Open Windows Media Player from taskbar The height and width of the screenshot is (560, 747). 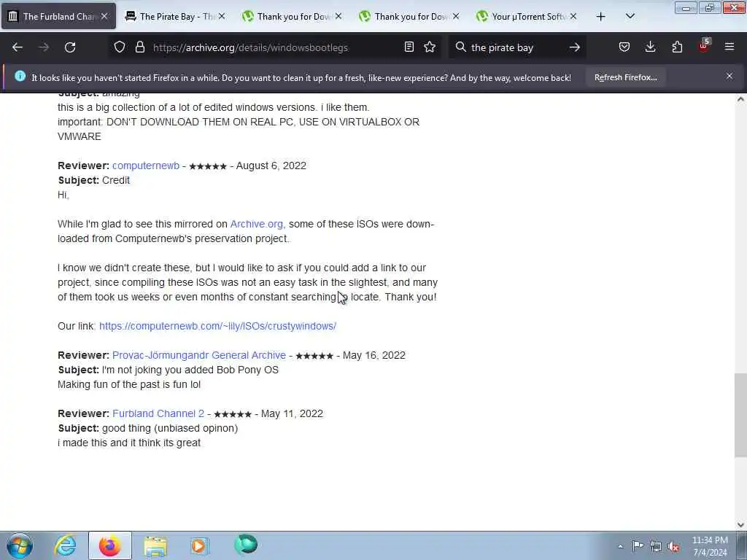(x=199, y=545)
